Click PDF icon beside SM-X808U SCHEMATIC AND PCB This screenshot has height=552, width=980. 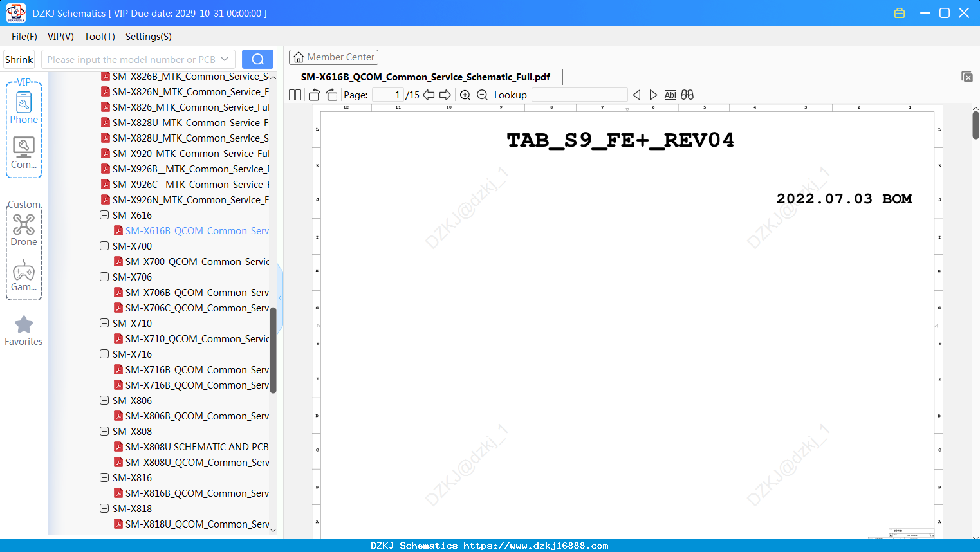coord(118,447)
